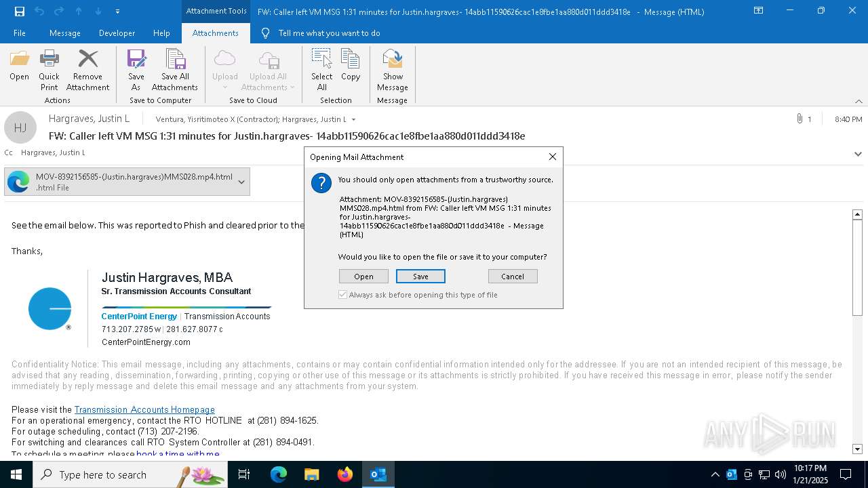This screenshot has width=868, height=488.
Task: Click the volume icon in the system tray
Action: pos(781,474)
